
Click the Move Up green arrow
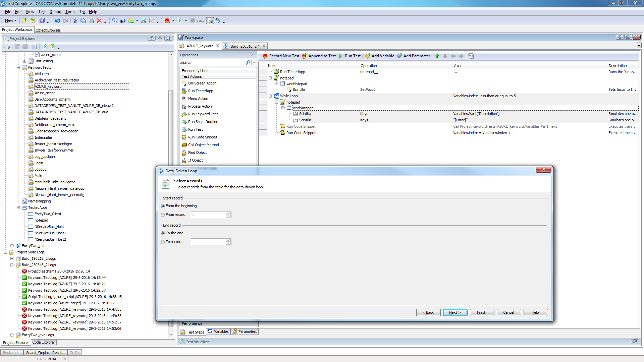[x=437, y=56]
